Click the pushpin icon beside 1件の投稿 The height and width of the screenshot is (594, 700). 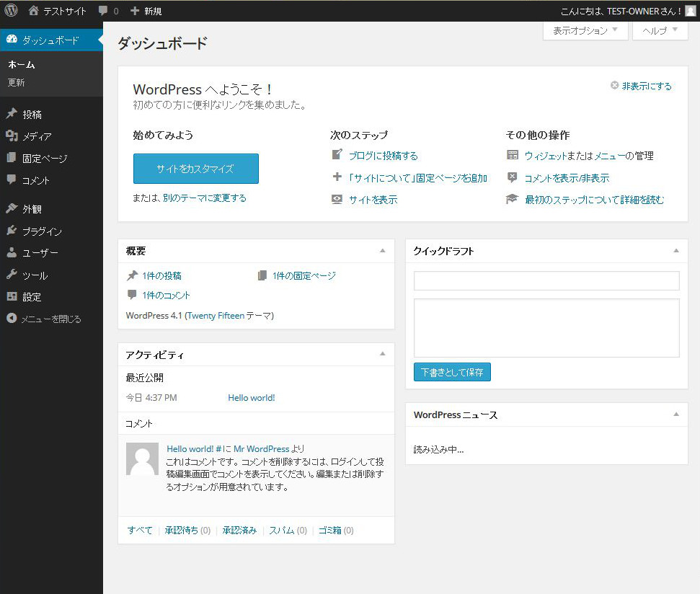point(132,275)
